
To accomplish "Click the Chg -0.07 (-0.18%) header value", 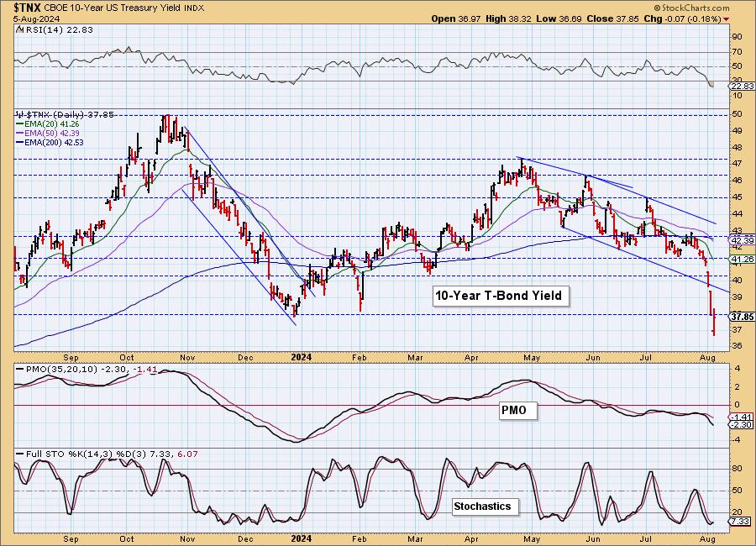I will (682, 18).
